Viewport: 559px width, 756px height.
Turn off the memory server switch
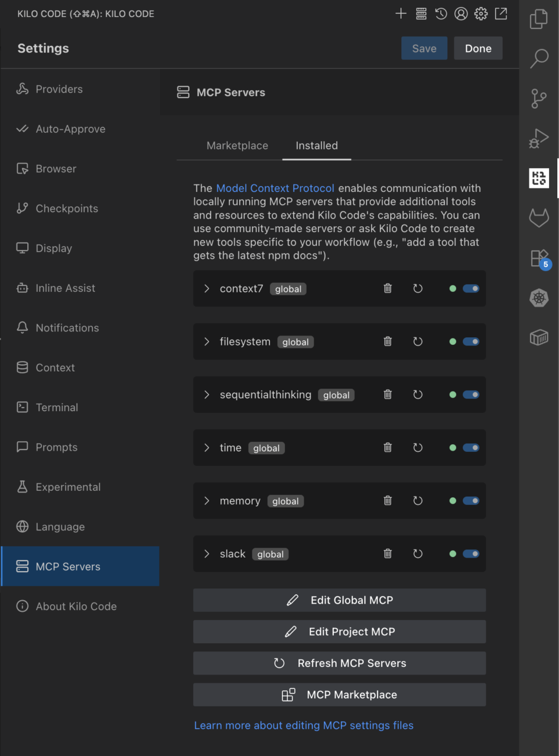point(471,501)
